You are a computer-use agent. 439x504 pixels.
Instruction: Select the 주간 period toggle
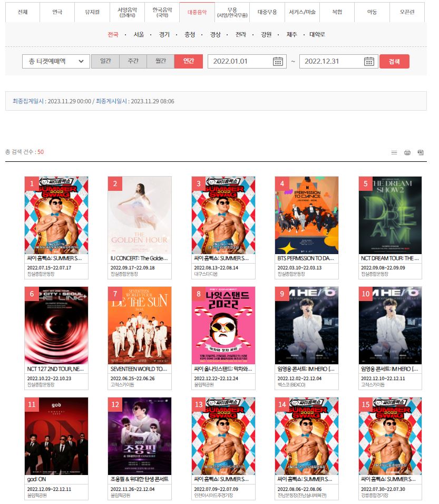tap(133, 61)
